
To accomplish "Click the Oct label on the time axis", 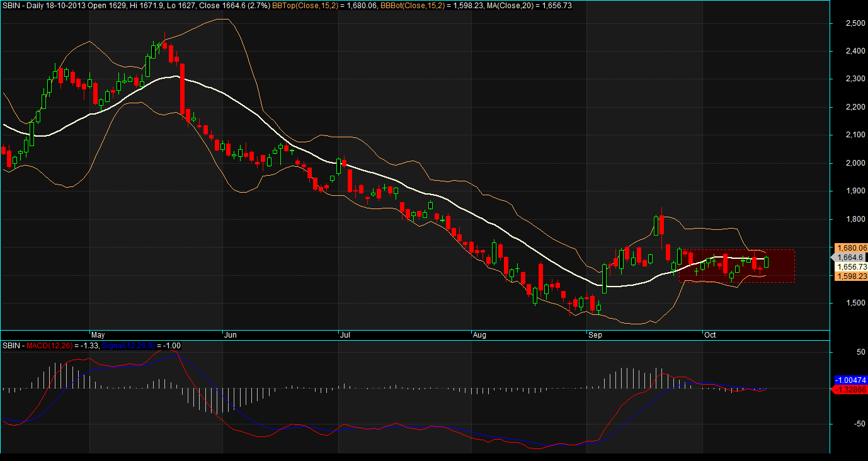I will (x=711, y=335).
